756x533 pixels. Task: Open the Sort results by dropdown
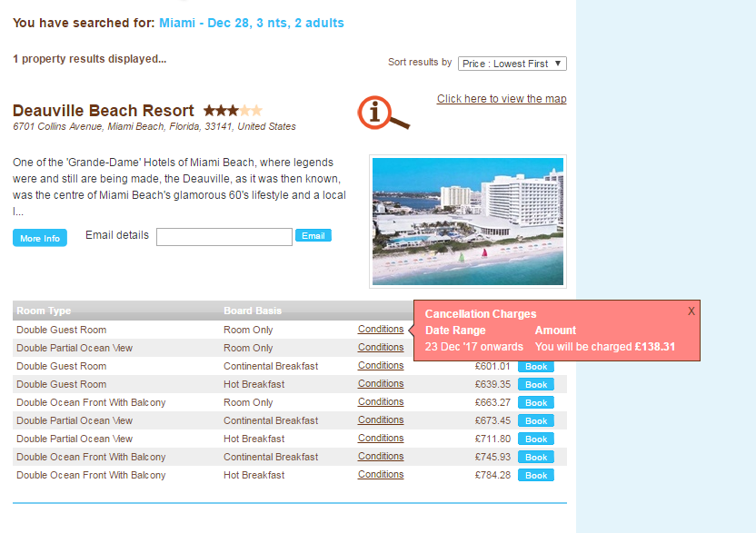tap(512, 64)
